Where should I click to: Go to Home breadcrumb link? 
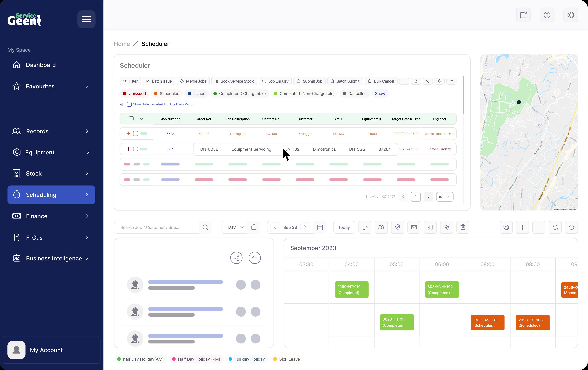[122, 44]
